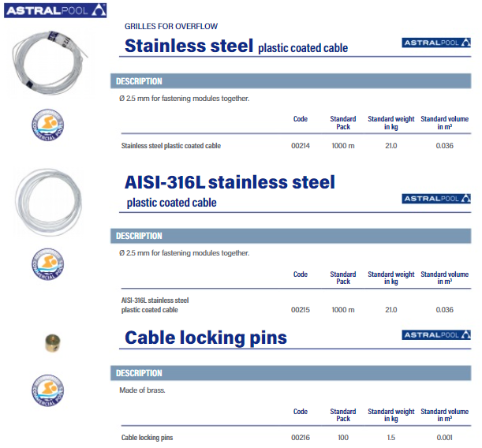
Task: Click the 'Cable locking pins' heading
Action: point(206,338)
